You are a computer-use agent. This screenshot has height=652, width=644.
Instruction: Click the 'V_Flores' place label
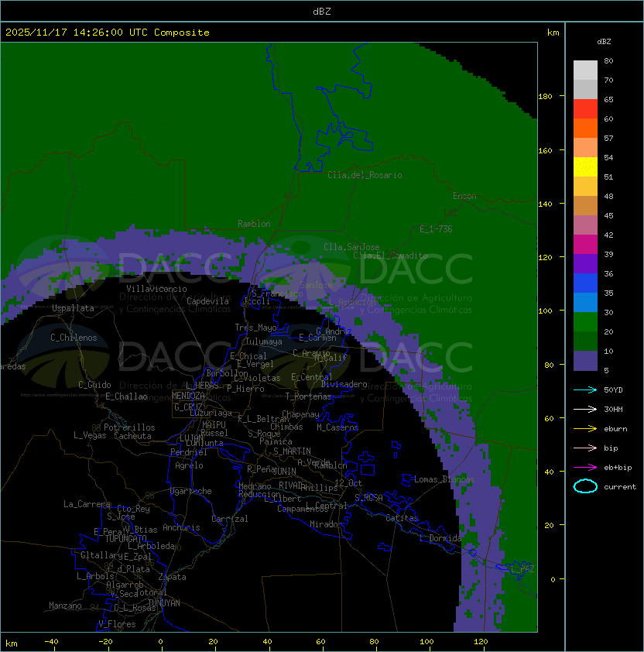117,624
